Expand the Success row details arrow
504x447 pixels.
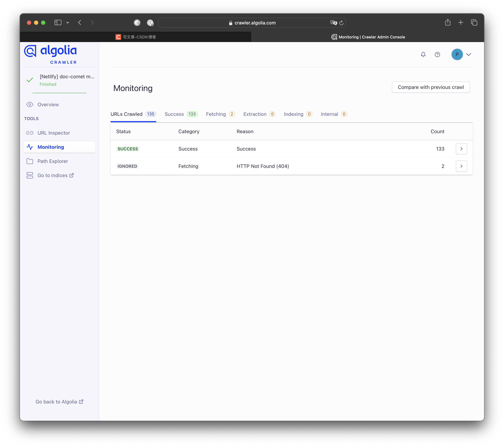pyautogui.click(x=461, y=149)
